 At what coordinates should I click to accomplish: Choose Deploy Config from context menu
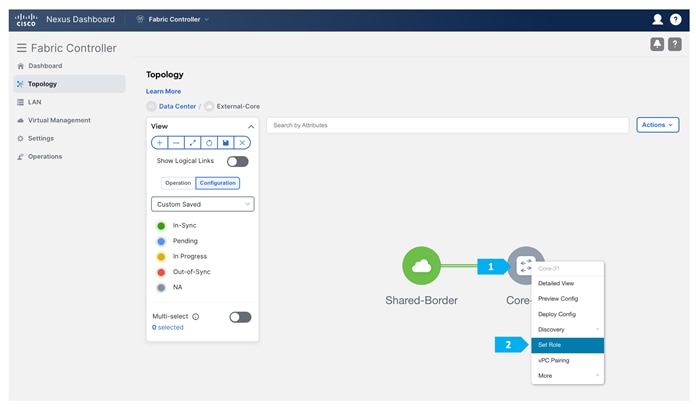point(567,314)
